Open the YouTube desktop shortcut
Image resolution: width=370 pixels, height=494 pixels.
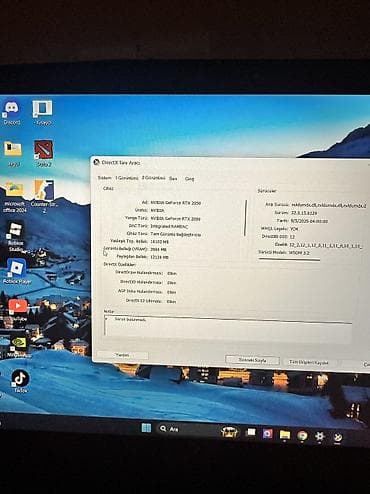pos(18,310)
